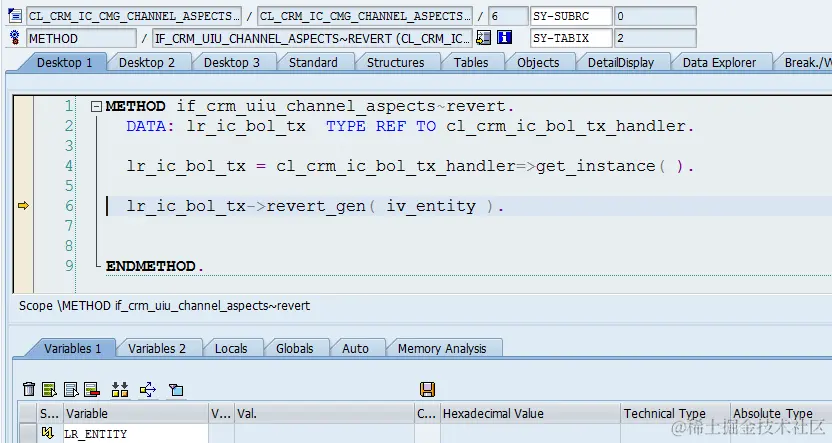Select the Variables 1 tab
The width and height of the screenshot is (832, 443).
(x=72, y=349)
